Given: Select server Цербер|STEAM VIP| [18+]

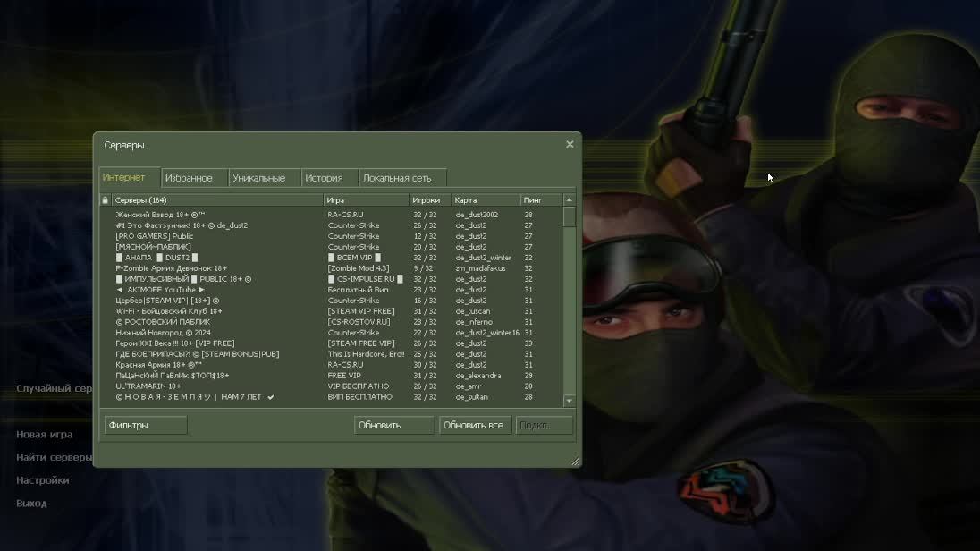Looking at the screenshot, I should coord(331,301).
